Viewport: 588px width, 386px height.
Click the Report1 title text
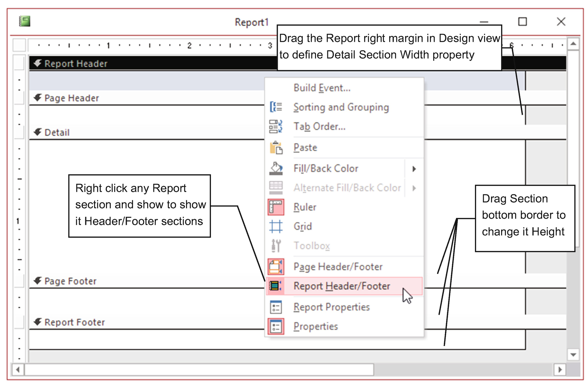tap(252, 22)
